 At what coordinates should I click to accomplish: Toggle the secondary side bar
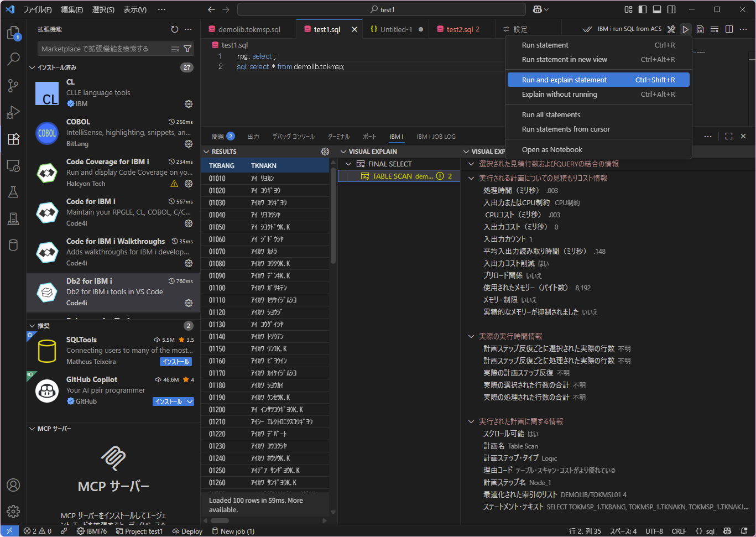(x=671, y=9)
